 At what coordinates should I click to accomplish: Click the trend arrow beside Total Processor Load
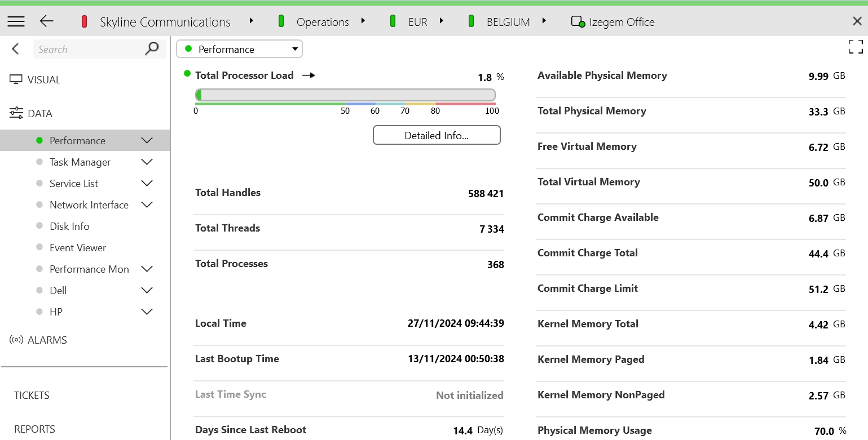(x=309, y=75)
